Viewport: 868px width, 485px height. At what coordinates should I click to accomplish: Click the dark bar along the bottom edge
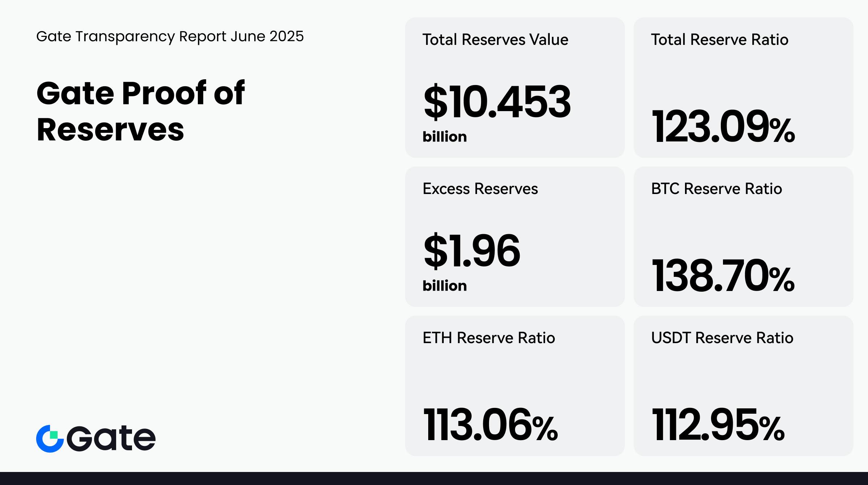(x=434, y=478)
